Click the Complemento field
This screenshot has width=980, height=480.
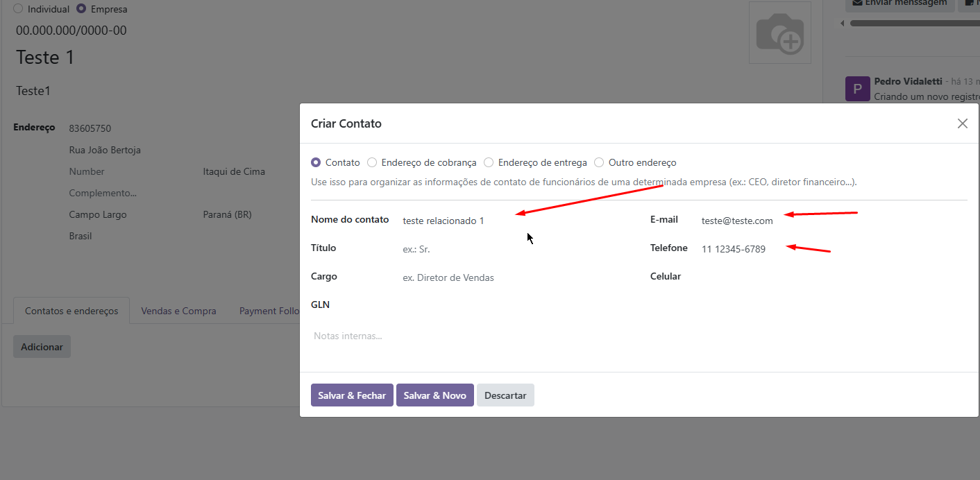click(103, 193)
